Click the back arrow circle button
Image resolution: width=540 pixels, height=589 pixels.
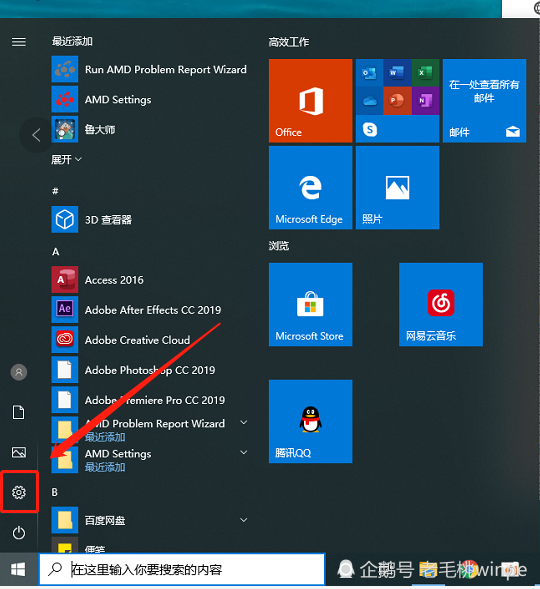click(36, 135)
